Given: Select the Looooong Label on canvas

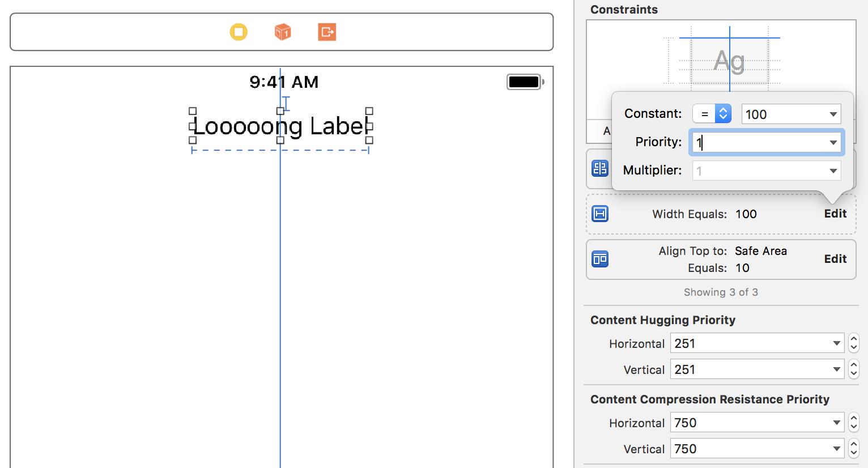Looking at the screenshot, I should point(280,126).
